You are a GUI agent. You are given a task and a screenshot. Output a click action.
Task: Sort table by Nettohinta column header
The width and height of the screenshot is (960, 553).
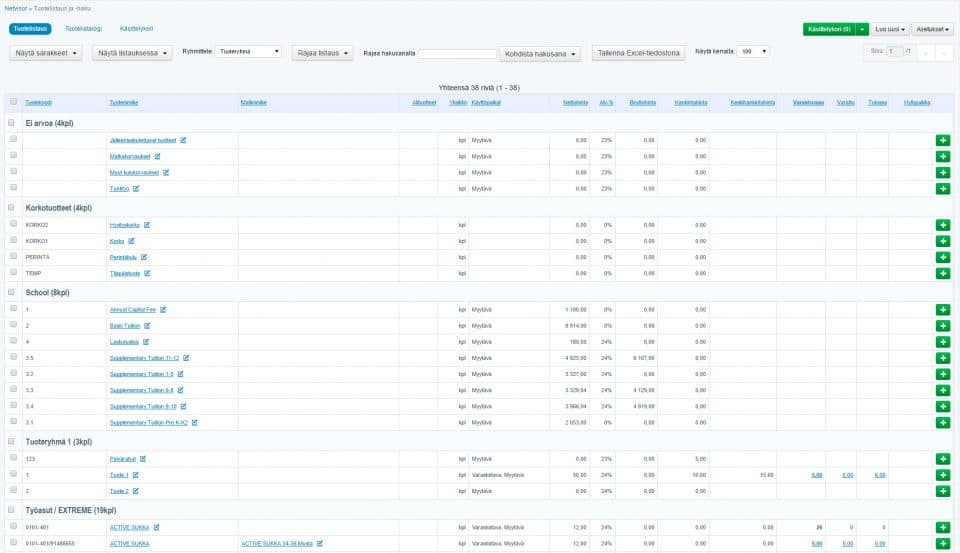[574, 102]
